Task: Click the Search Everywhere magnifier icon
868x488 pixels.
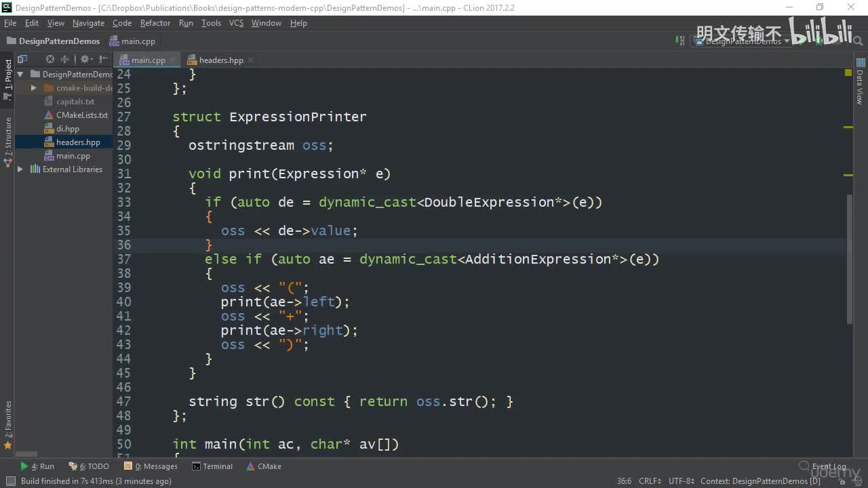Action: (x=856, y=41)
